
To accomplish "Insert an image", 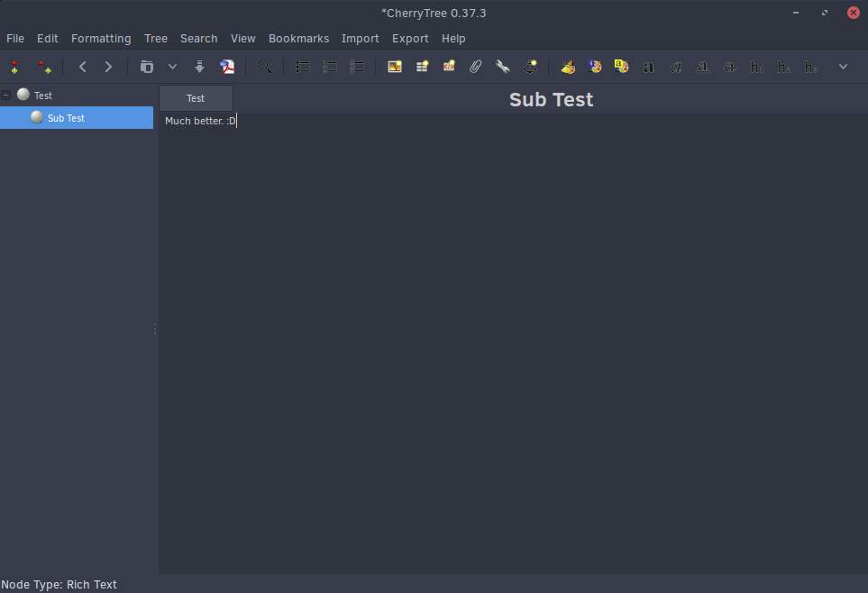I will coord(395,67).
